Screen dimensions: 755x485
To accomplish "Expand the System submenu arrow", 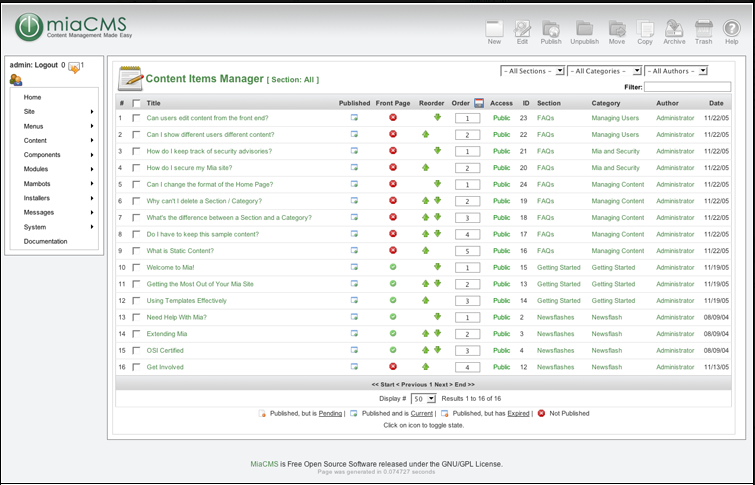I will (x=91, y=227).
